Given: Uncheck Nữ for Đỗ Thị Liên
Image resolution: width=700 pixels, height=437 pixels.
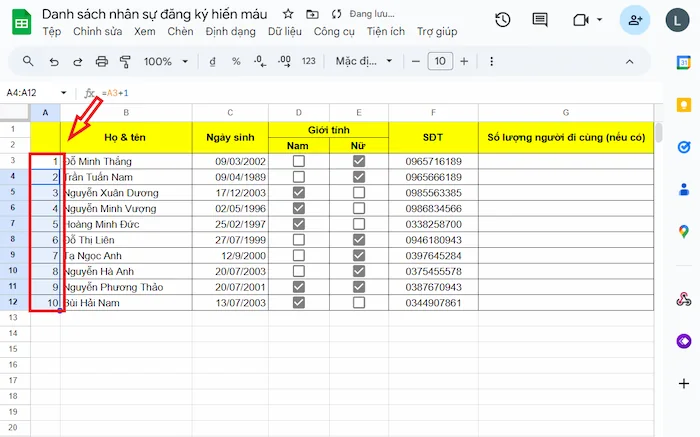Looking at the screenshot, I should [x=359, y=240].
